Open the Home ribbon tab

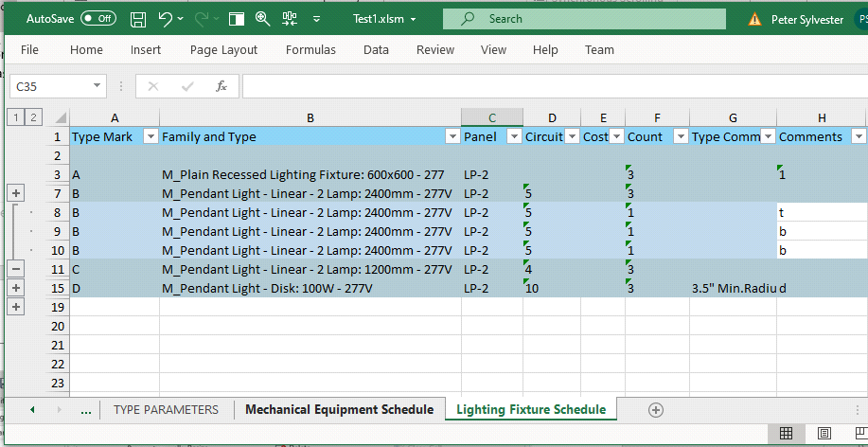(86, 50)
